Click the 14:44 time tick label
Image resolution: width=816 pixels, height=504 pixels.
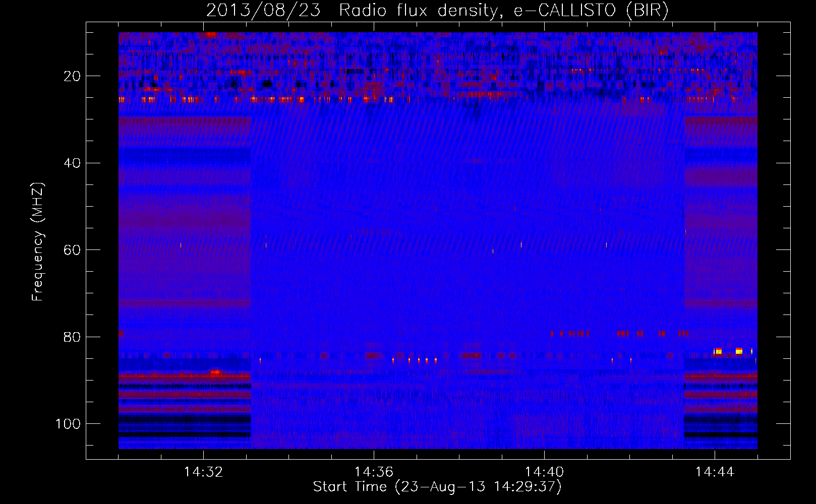pyautogui.click(x=715, y=472)
